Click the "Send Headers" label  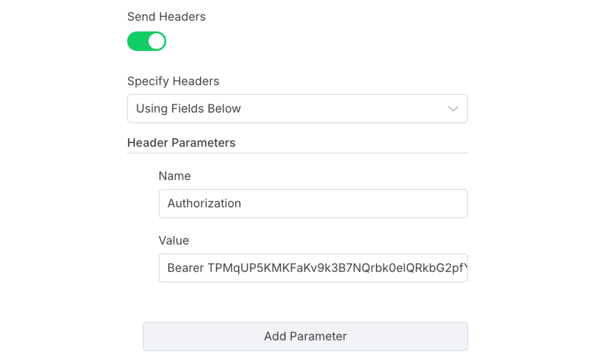pyautogui.click(x=166, y=17)
